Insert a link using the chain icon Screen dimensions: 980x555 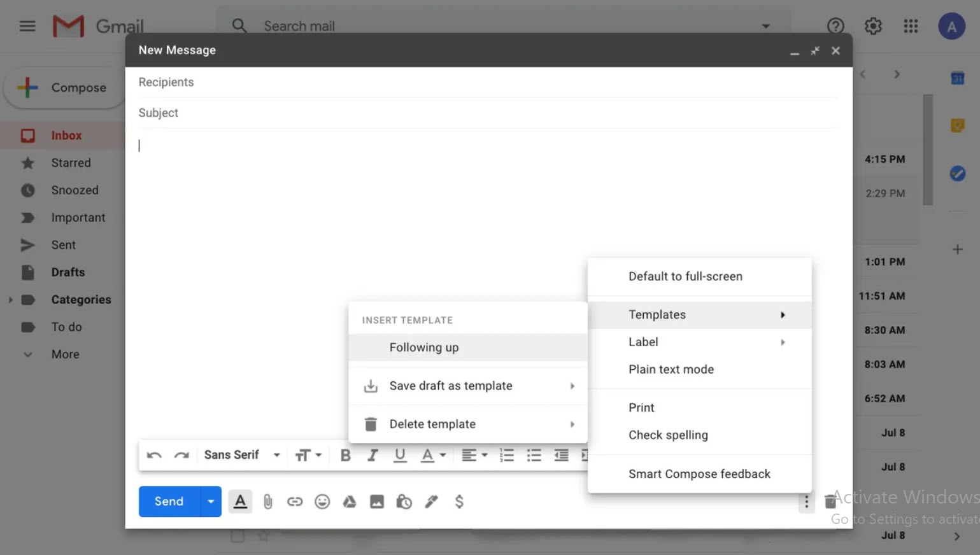(x=295, y=502)
